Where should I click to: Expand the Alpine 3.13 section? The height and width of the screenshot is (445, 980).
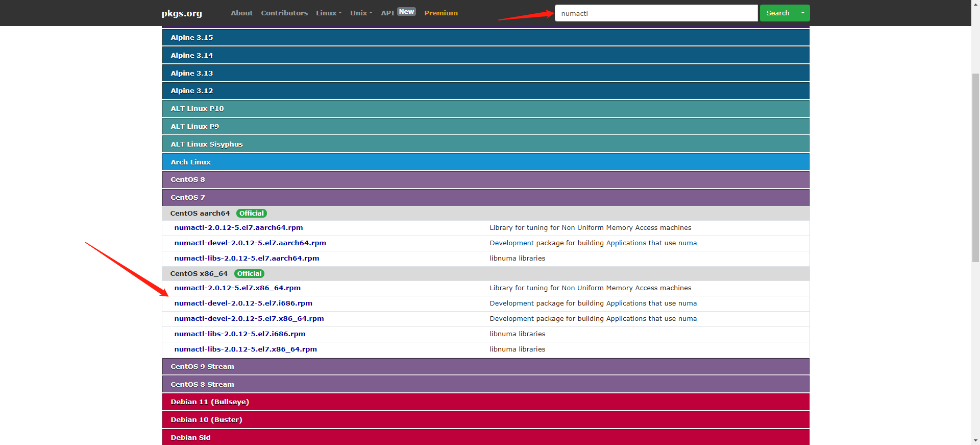[x=485, y=73]
